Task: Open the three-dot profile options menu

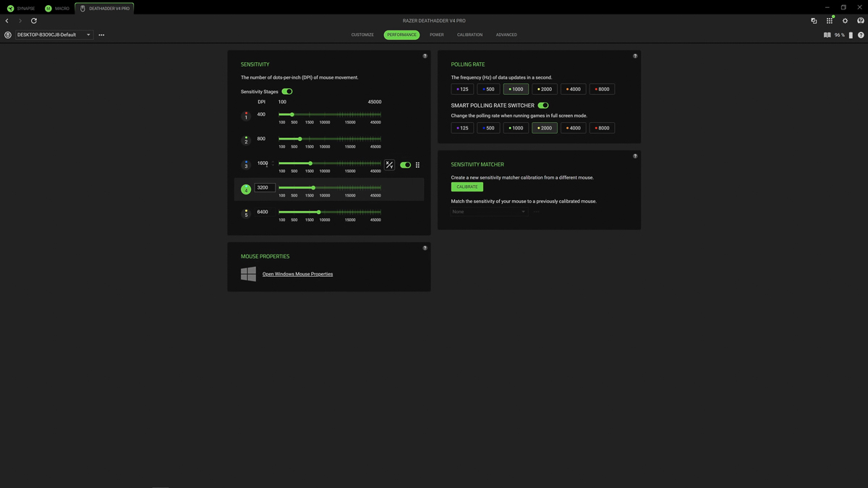Action: coord(101,35)
